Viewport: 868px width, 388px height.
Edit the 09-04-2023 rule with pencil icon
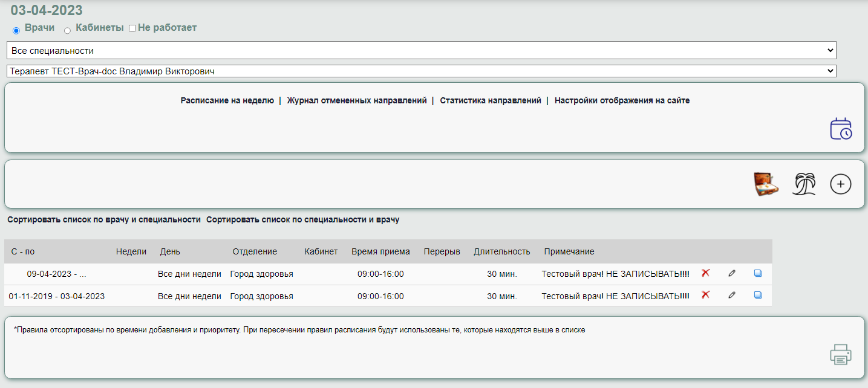[732, 273]
